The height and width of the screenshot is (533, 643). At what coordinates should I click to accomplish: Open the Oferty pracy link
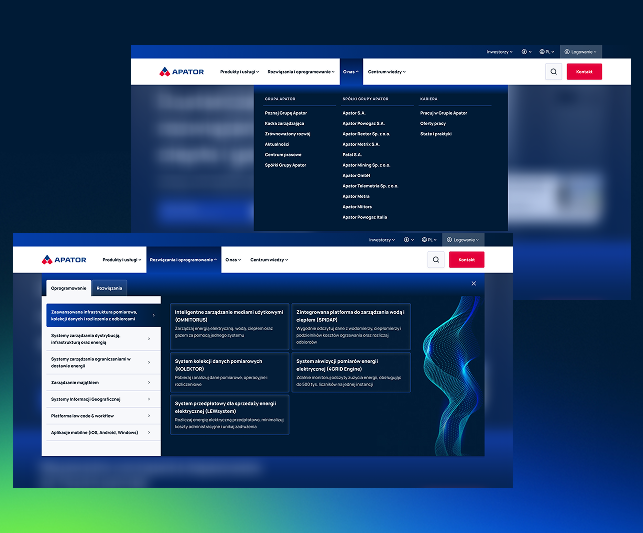click(433, 123)
